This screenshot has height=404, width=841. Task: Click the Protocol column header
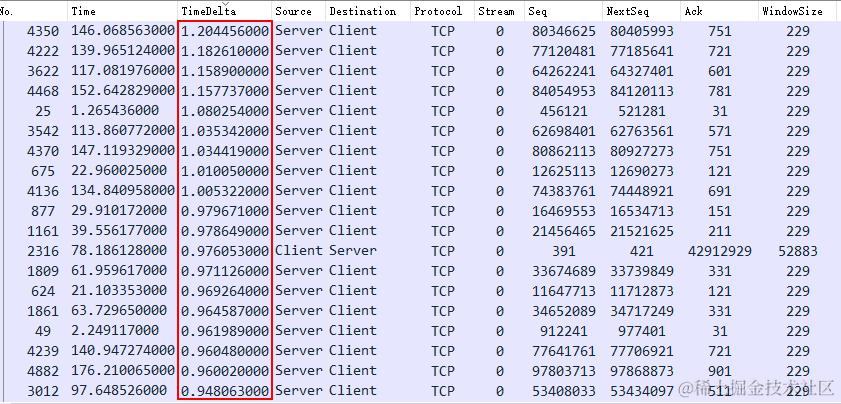442,11
